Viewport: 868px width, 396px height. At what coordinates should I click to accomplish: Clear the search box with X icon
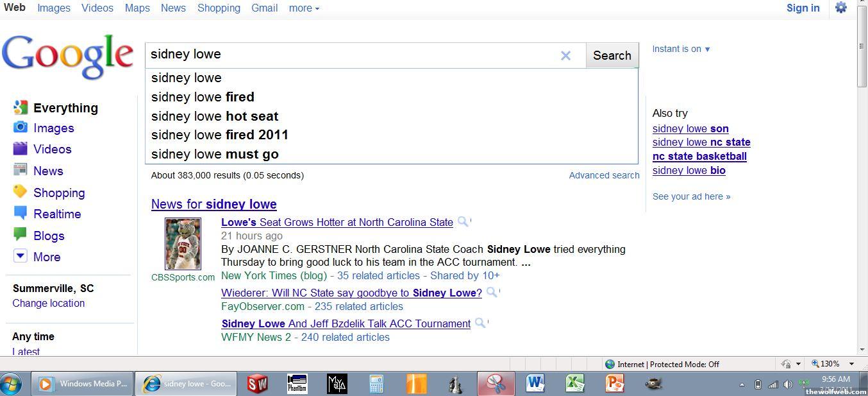[565, 56]
